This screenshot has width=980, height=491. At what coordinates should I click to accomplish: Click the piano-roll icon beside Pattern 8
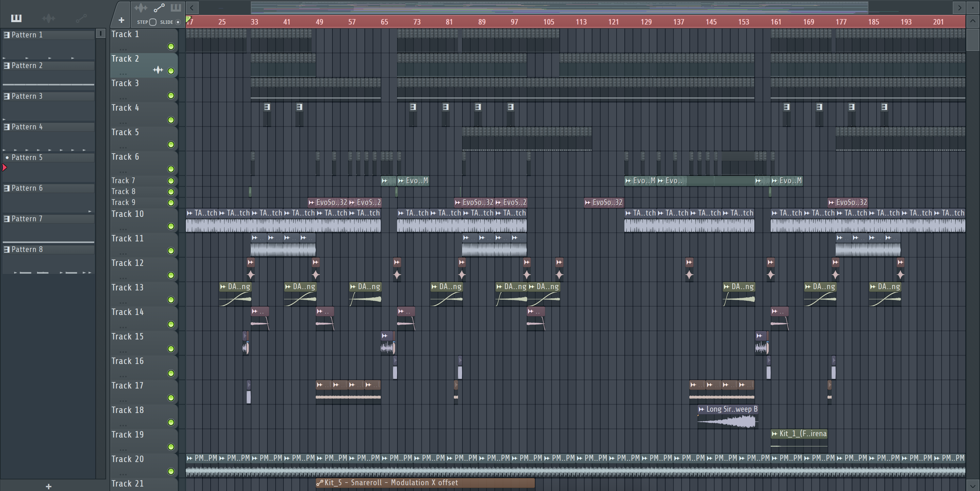pyautogui.click(x=6, y=249)
